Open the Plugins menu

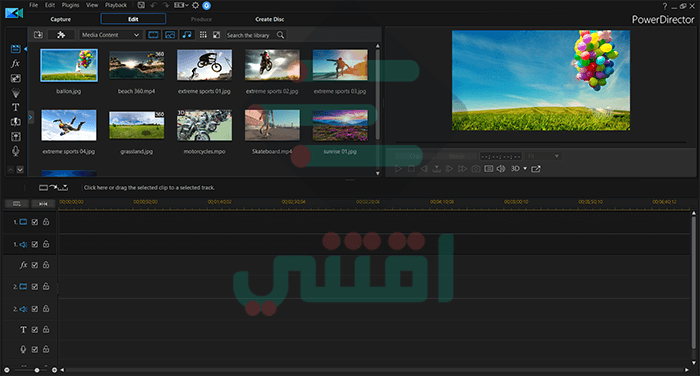pos(70,5)
